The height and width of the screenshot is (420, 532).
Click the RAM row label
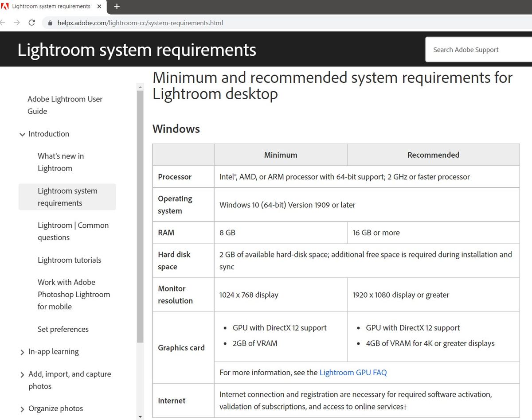pyautogui.click(x=166, y=233)
